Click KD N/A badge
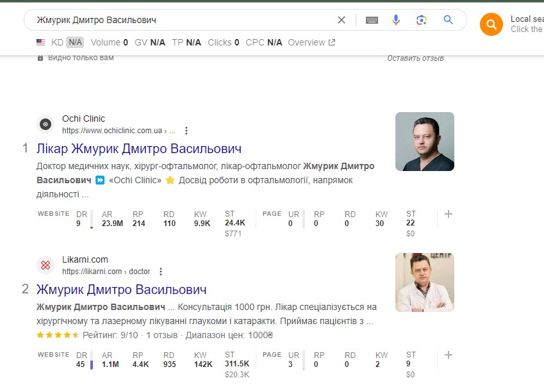 pyautogui.click(x=75, y=42)
